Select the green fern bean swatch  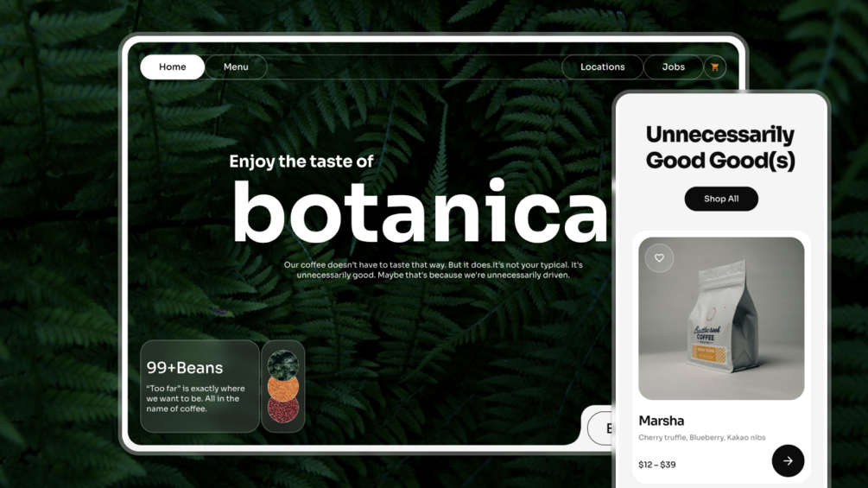coord(283,364)
